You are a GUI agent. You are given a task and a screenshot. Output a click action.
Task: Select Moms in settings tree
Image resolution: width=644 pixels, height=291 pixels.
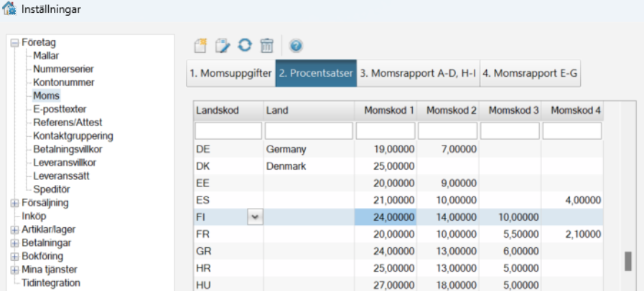(47, 96)
